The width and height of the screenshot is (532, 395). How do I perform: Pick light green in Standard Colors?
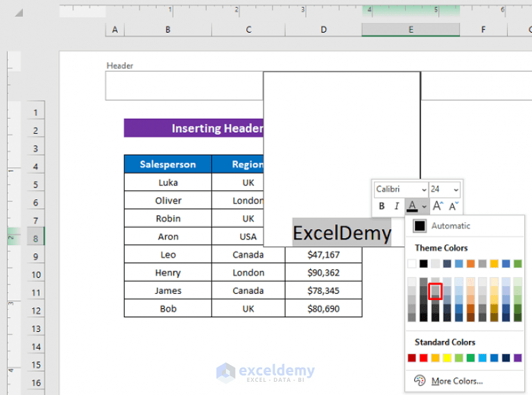tap(458, 358)
